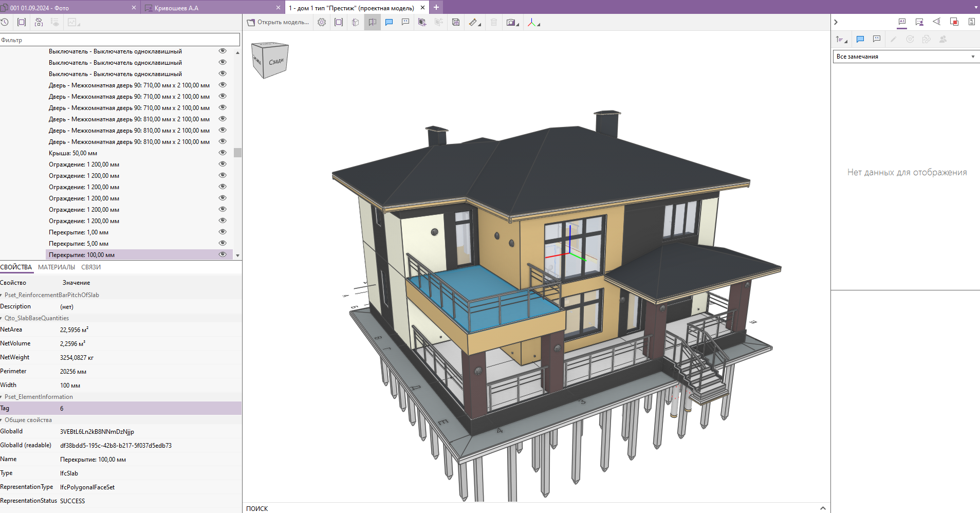Select the measurement ruler tool
This screenshot has height=513, width=980.
click(x=473, y=22)
